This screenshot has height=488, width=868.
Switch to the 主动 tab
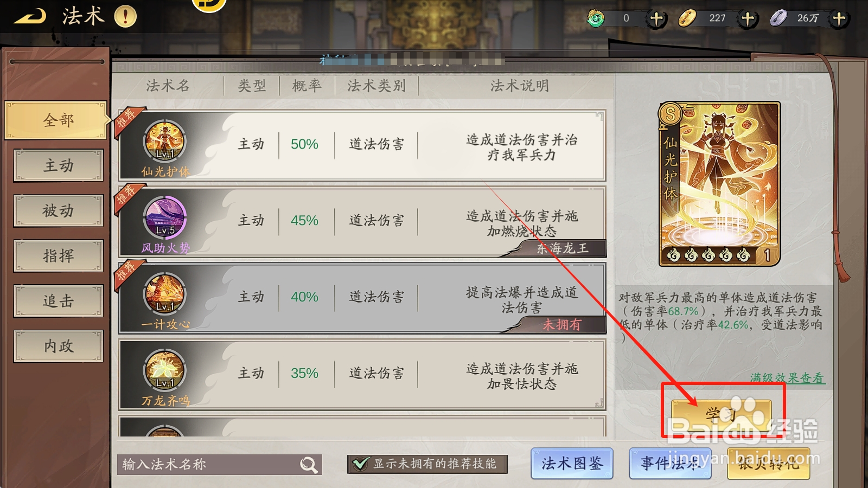click(x=59, y=165)
